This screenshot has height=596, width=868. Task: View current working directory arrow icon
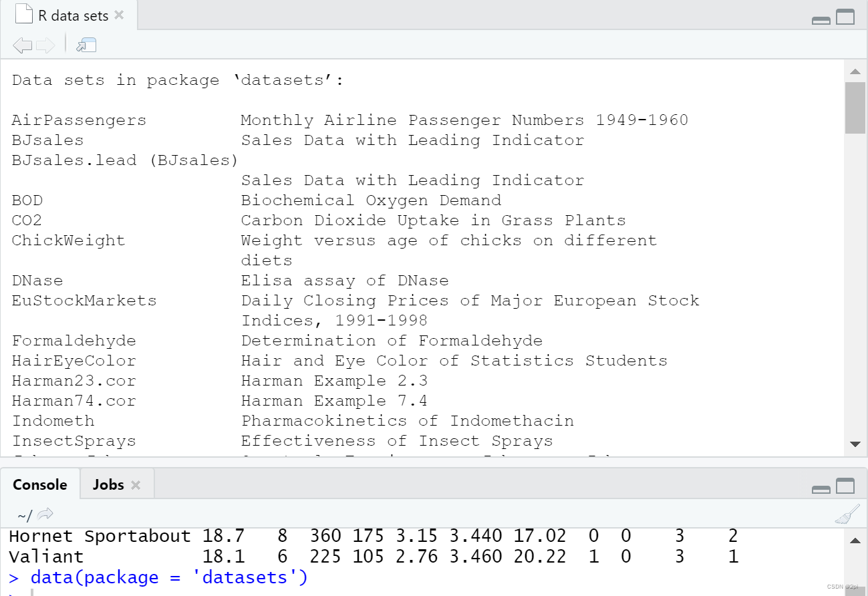[x=45, y=514]
